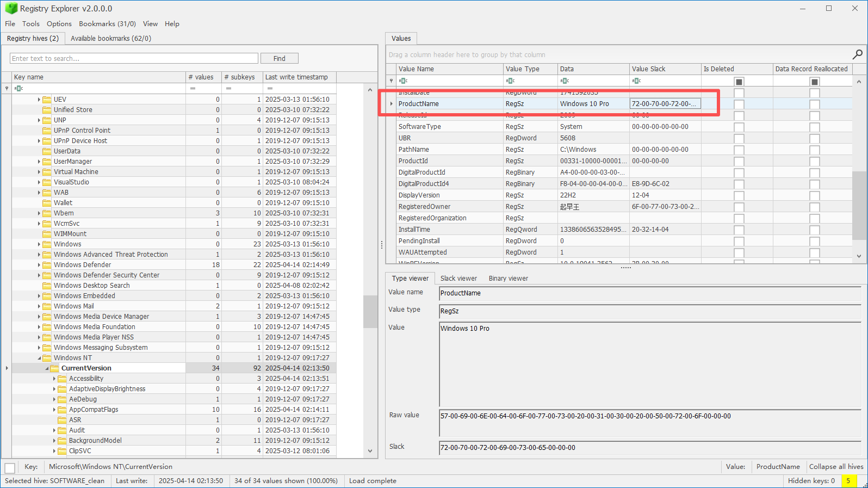The height and width of the screenshot is (488, 868).
Task: Click the Windows NT folder icon
Action: 47,358
